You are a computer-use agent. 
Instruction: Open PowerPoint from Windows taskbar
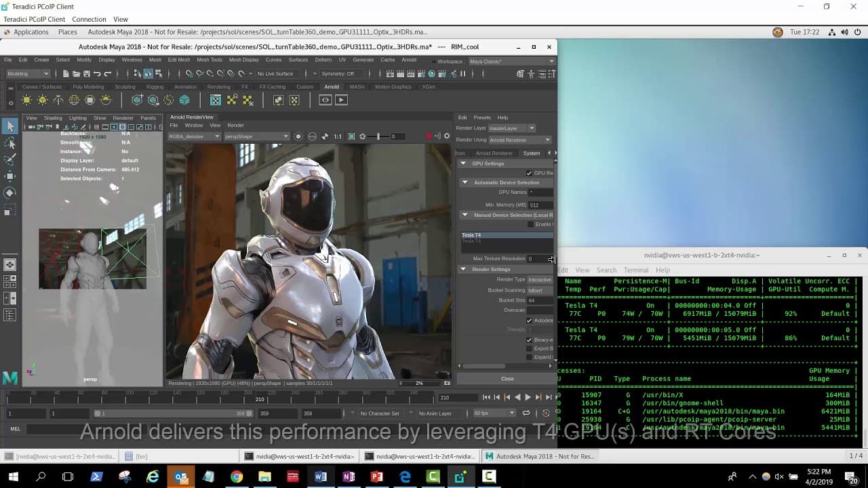[x=377, y=476]
